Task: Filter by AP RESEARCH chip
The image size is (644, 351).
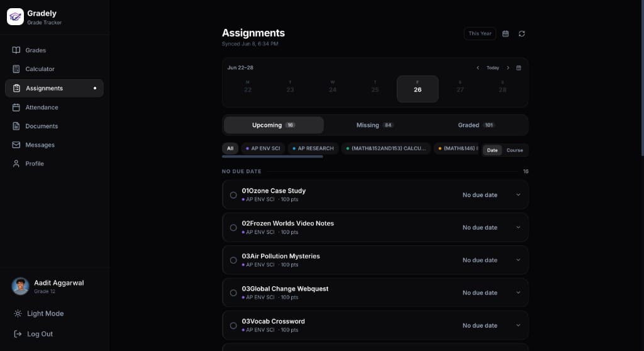Action: pos(313,148)
